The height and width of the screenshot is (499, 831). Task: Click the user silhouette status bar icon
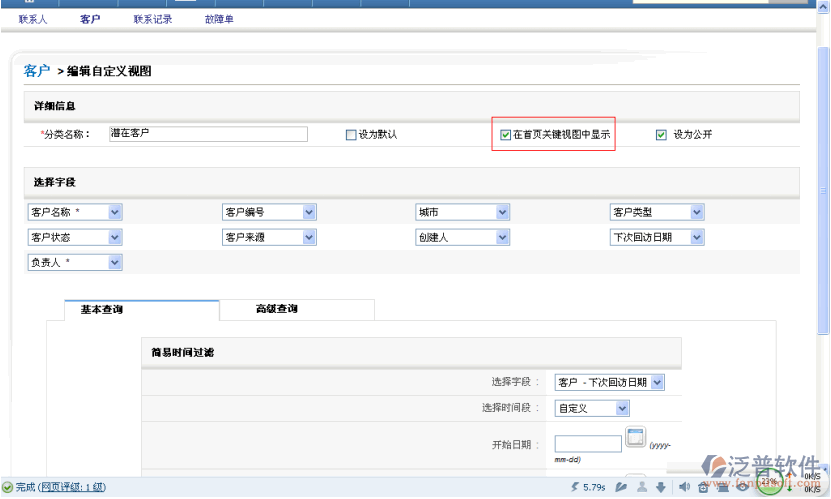click(641, 487)
